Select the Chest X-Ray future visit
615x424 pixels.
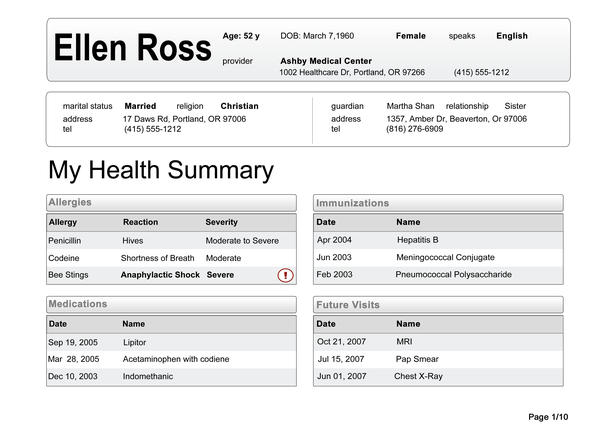tap(418, 377)
